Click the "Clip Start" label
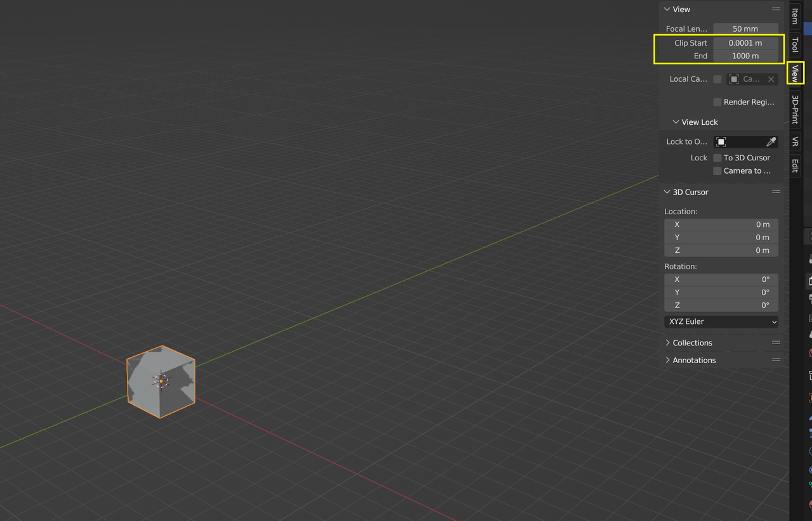The height and width of the screenshot is (521, 812). tap(691, 43)
